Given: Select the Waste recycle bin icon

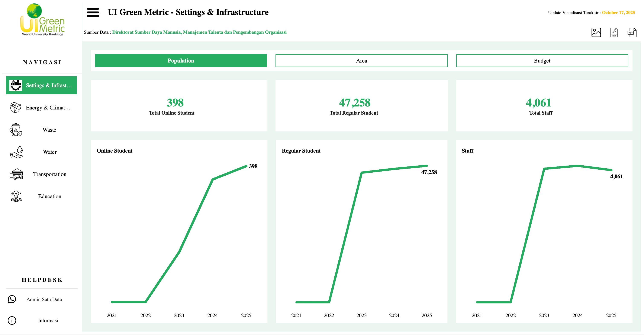Looking at the screenshot, I should coord(16,130).
